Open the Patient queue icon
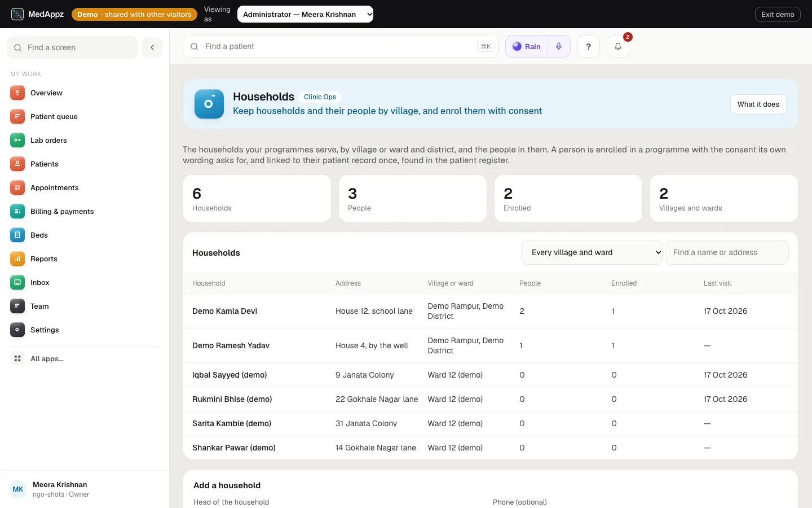 pyautogui.click(x=17, y=117)
